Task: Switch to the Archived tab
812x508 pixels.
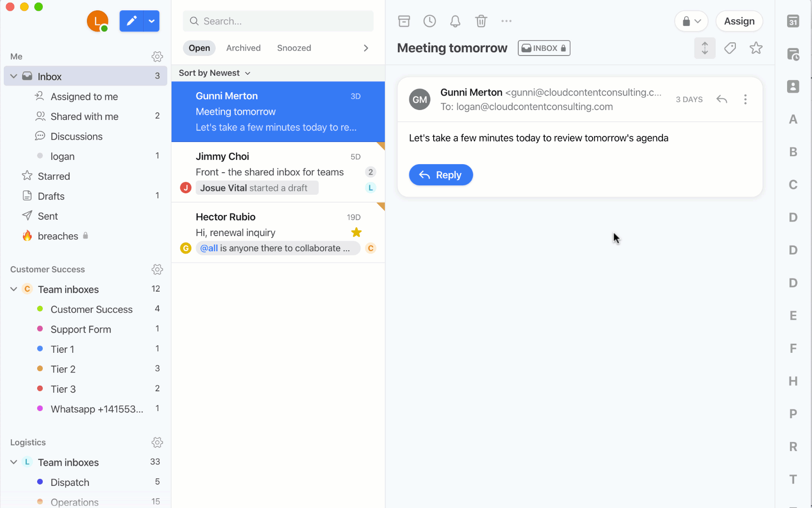Action: 243,48
